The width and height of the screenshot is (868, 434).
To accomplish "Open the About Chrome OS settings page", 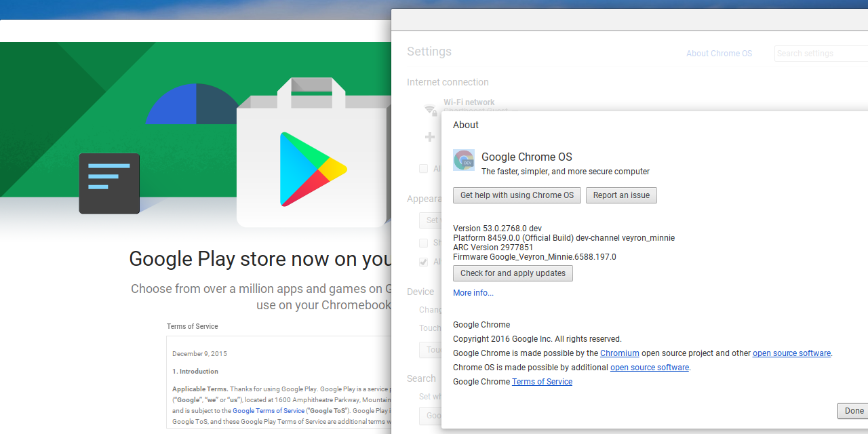I will [x=719, y=54].
